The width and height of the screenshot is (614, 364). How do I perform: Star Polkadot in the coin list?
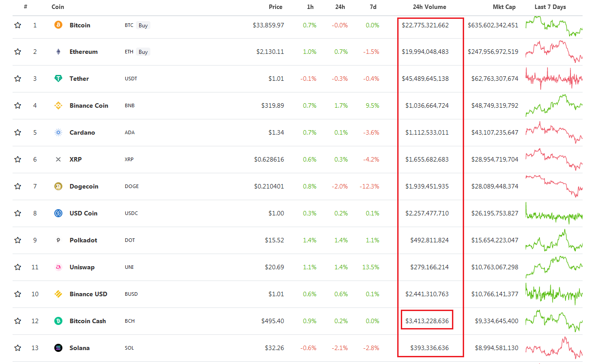[18, 241]
